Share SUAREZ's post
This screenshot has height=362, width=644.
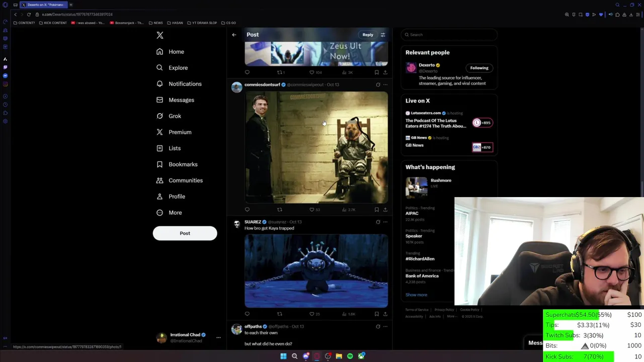(x=385, y=314)
